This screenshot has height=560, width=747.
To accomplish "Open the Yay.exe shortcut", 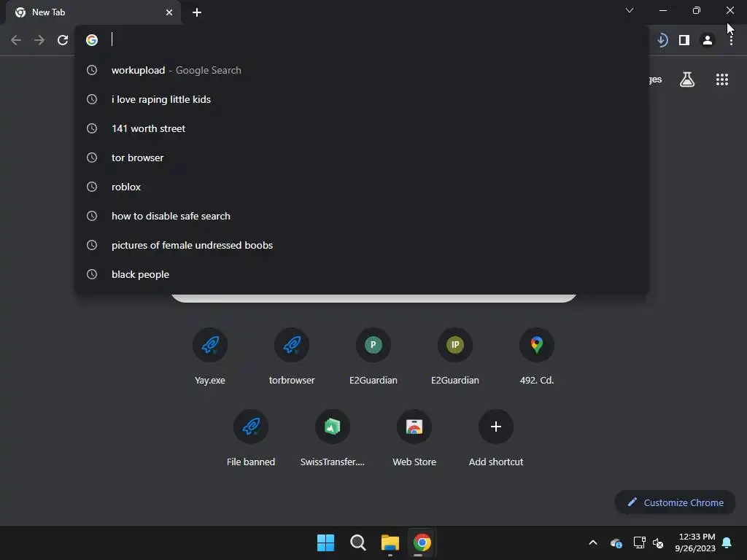I will coord(210,357).
